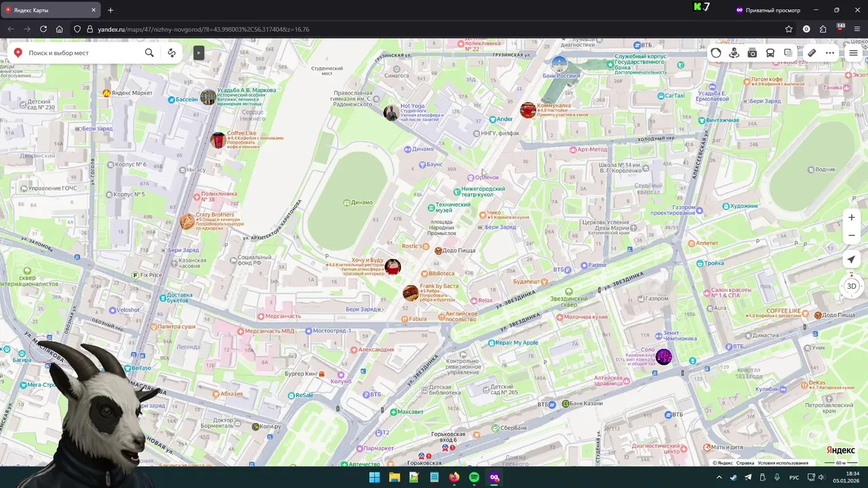The height and width of the screenshot is (488, 868).
Task: Open Spotify from the taskbar
Action: pyautogui.click(x=474, y=477)
